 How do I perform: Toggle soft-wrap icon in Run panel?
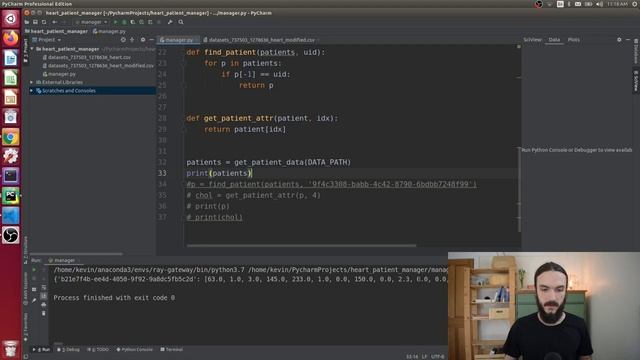tap(44, 287)
